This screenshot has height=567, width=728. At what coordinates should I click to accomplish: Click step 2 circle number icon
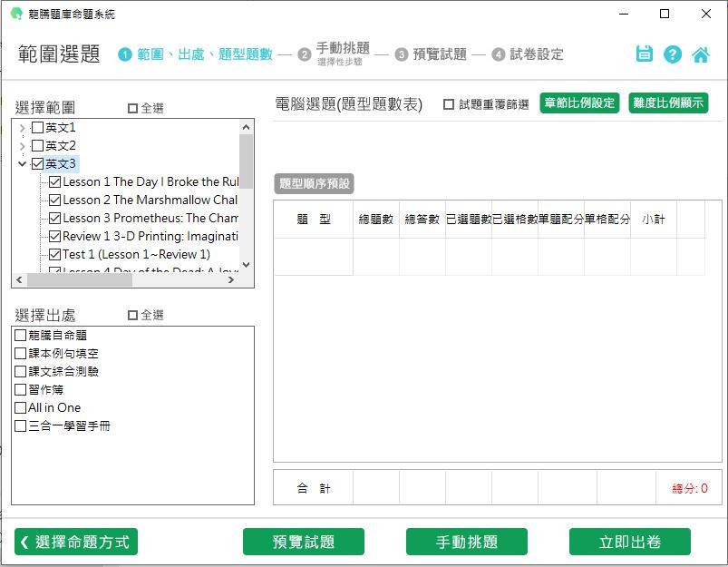point(305,54)
